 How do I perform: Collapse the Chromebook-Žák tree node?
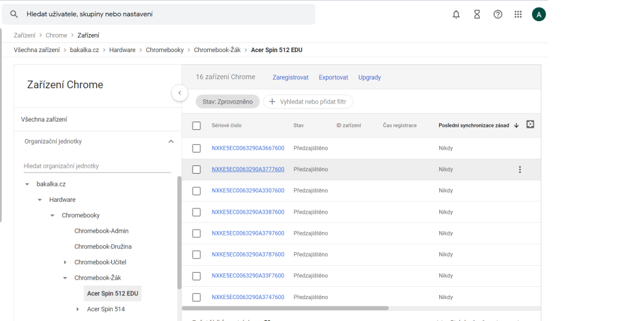point(65,278)
